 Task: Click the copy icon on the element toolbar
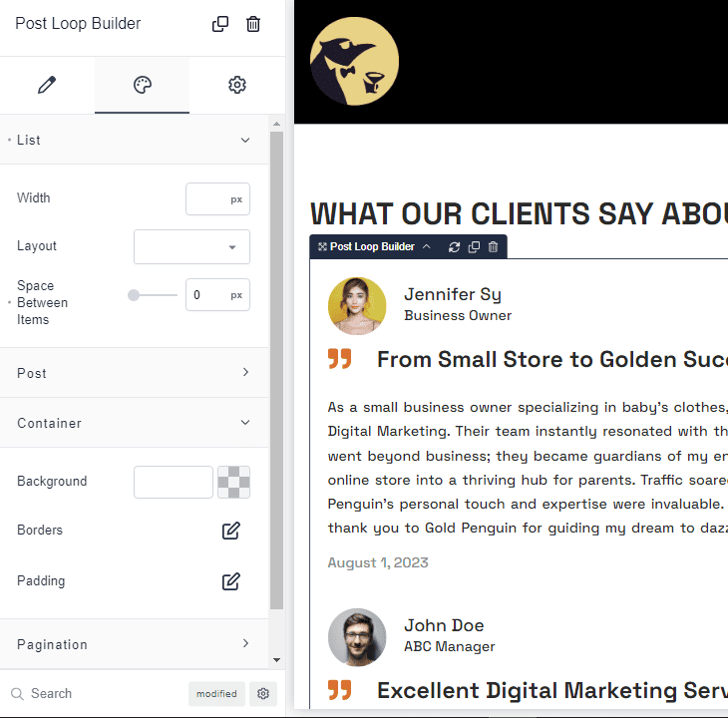[474, 246]
